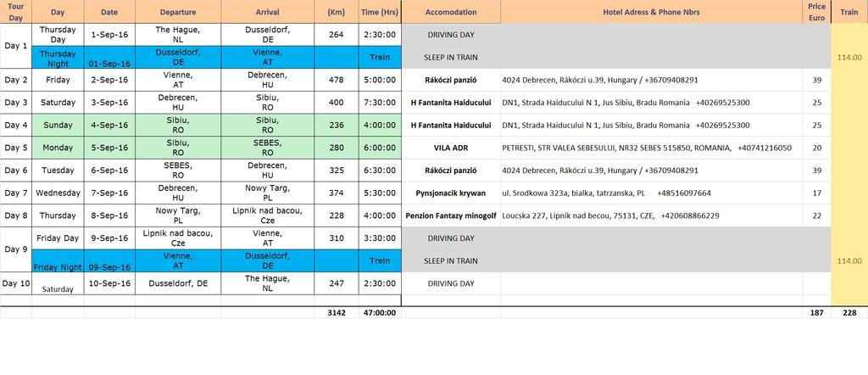Select date cell '1-Sep-16'
This screenshot has width=868, height=375.
point(109,34)
